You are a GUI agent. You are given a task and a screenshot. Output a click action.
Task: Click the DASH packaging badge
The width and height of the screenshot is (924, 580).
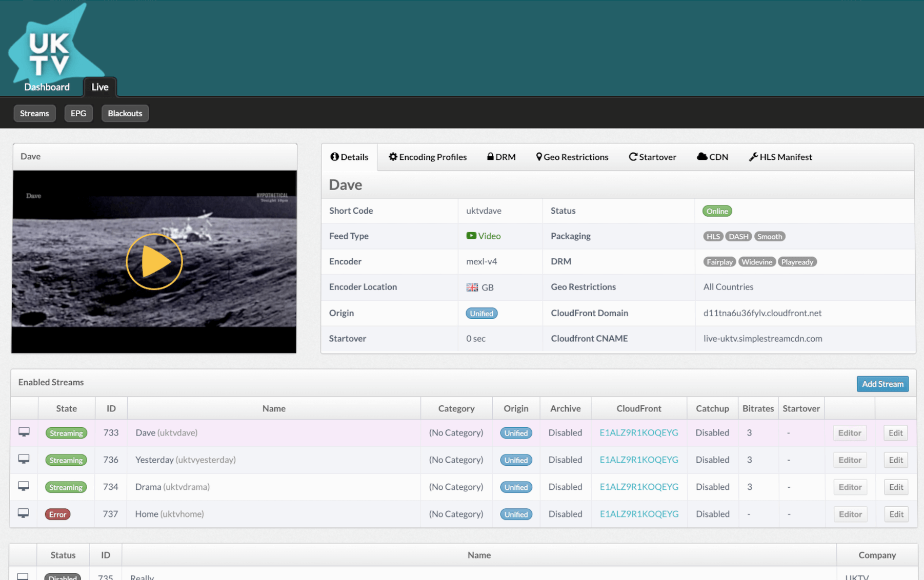[x=738, y=236]
